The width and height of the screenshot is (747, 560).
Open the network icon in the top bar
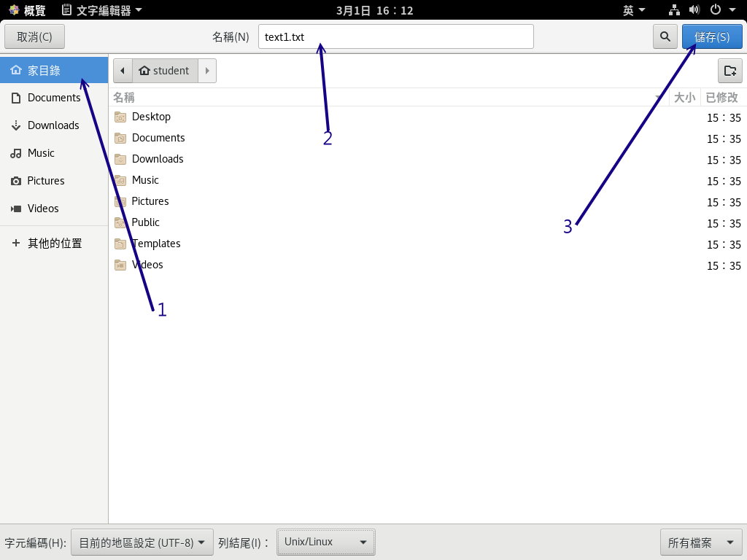673,10
